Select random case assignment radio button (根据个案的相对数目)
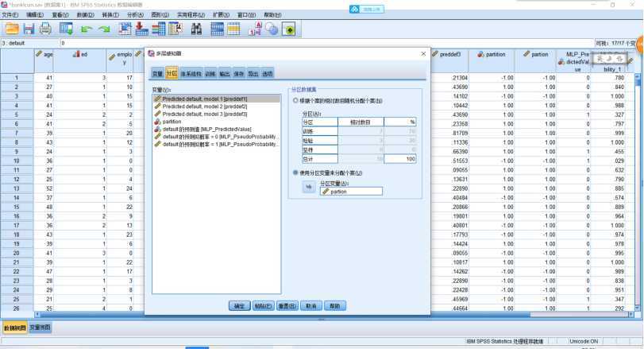The height and width of the screenshot is (349, 644). (x=295, y=100)
